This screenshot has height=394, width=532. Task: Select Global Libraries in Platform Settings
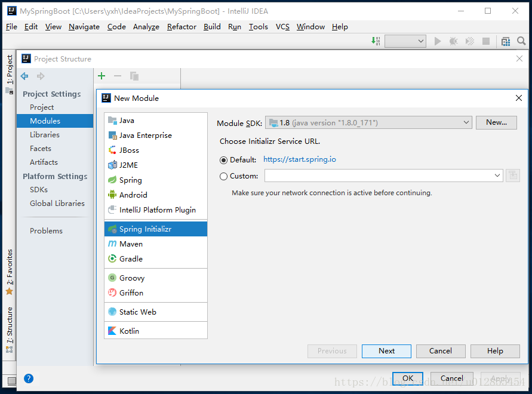pyautogui.click(x=55, y=204)
